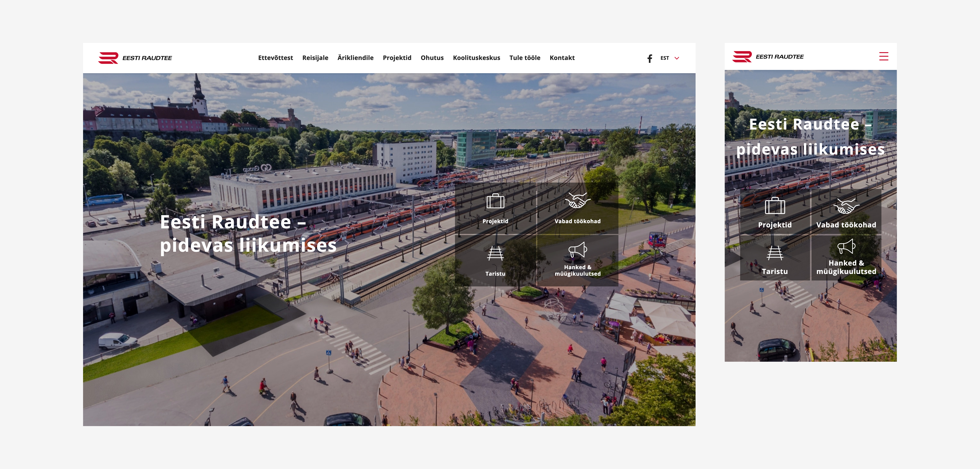980x469 pixels.
Task: Open the Koolituskeskus menu item
Action: click(476, 58)
